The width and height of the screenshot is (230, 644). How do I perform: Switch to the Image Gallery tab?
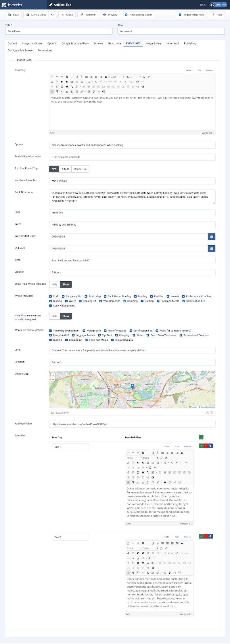tap(154, 43)
